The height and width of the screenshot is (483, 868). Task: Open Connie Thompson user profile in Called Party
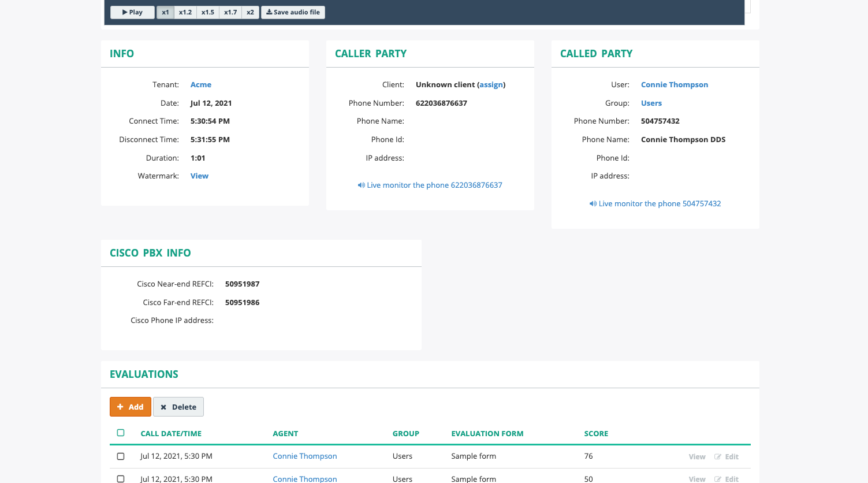675,84
